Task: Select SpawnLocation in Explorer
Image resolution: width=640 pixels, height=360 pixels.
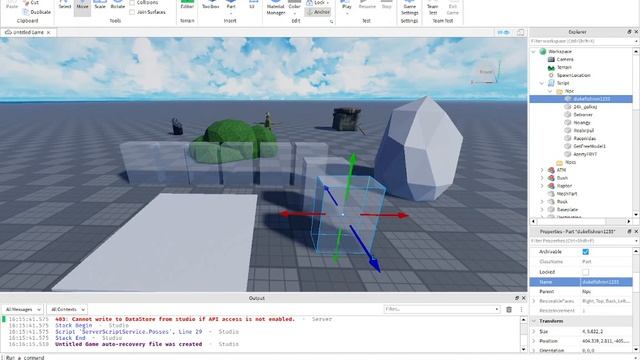Action: (x=573, y=75)
